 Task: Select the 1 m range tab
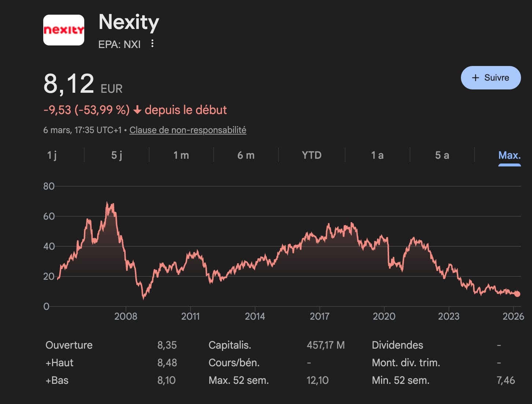point(181,155)
